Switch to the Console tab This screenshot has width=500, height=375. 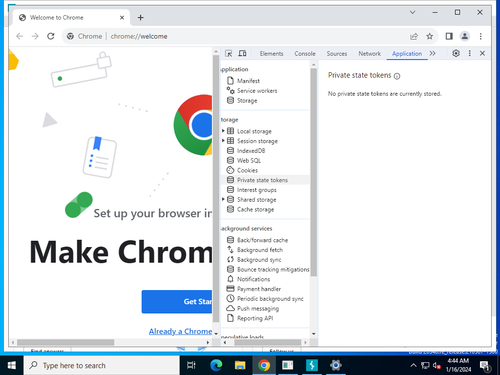[x=305, y=53]
